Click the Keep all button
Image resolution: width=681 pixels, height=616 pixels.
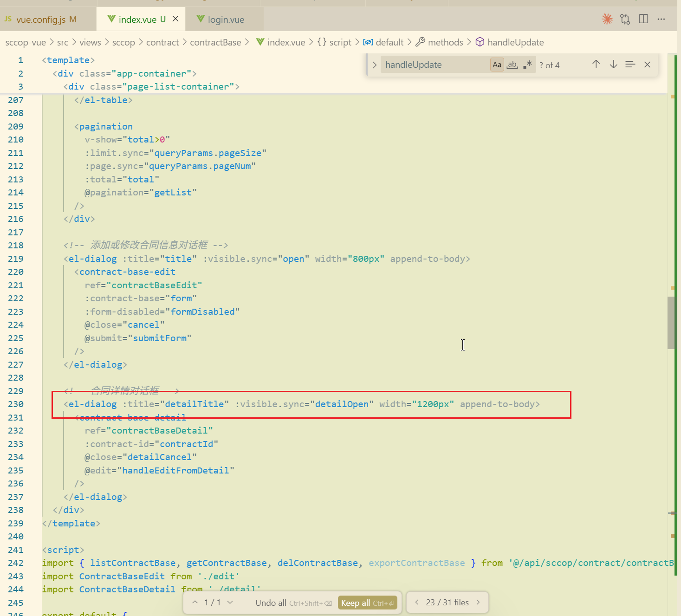(x=367, y=603)
